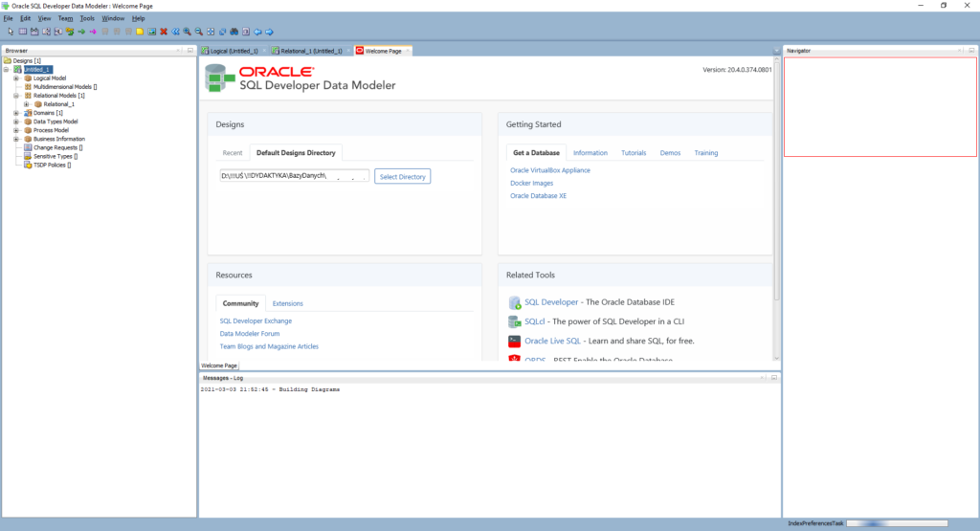Click the Oracle Live SQL icon
980x531 pixels.
coord(515,341)
